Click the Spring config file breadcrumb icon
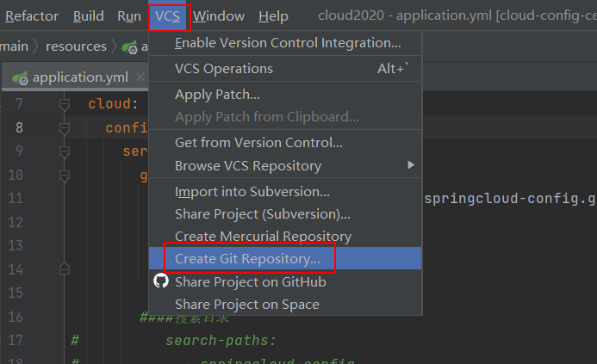This screenshot has height=364, width=597. 129,47
